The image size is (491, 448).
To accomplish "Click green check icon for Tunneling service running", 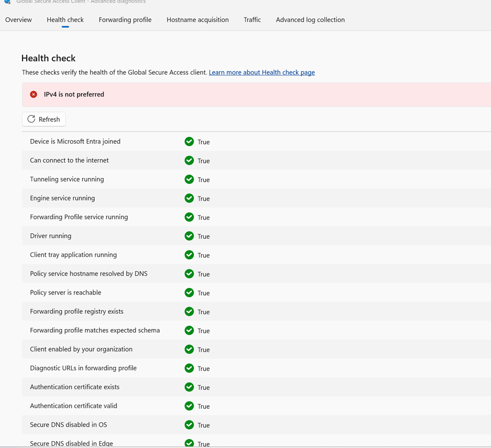I will click(x=189, y=179).
